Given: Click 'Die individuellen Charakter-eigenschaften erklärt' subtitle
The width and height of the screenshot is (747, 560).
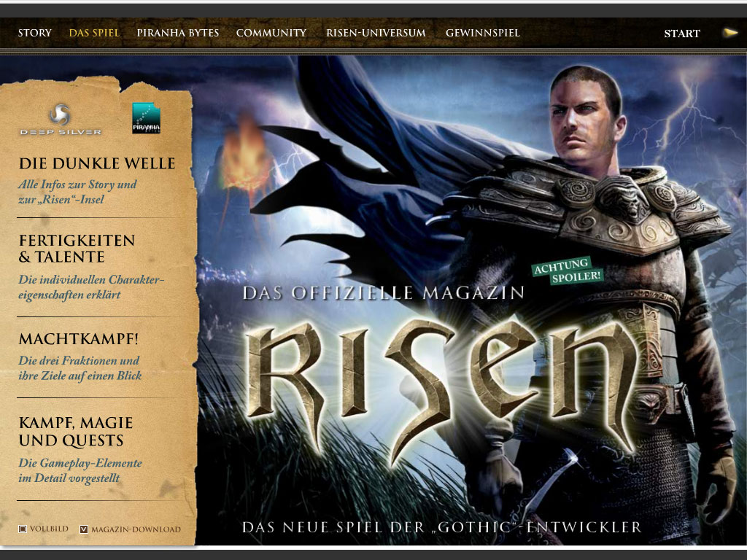Looking at the screenshot, I should coord(91,287).
